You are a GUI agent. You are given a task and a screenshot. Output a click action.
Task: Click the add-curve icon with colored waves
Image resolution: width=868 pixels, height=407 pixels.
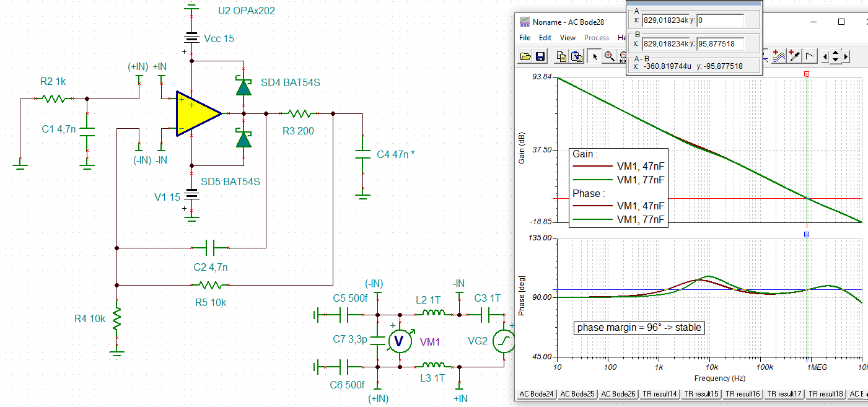pyautogui.click(x=779, y=56)
